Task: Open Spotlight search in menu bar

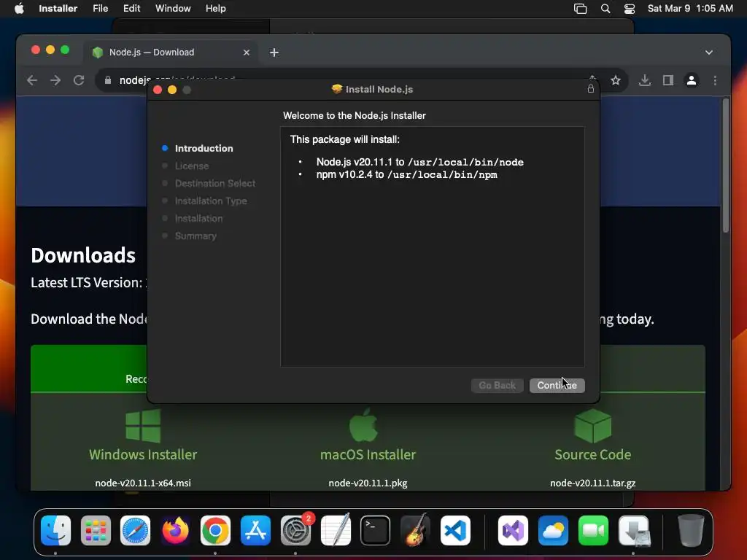Action: [605, 9]
